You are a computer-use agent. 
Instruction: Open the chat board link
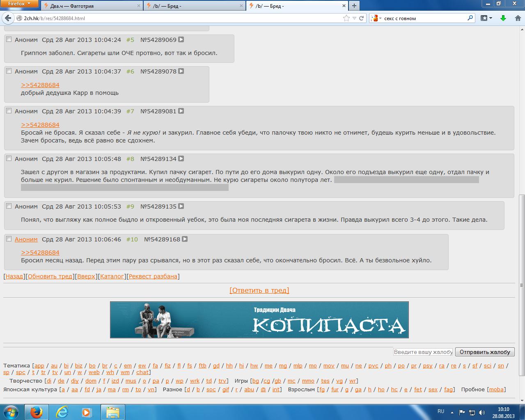point(142,372)
